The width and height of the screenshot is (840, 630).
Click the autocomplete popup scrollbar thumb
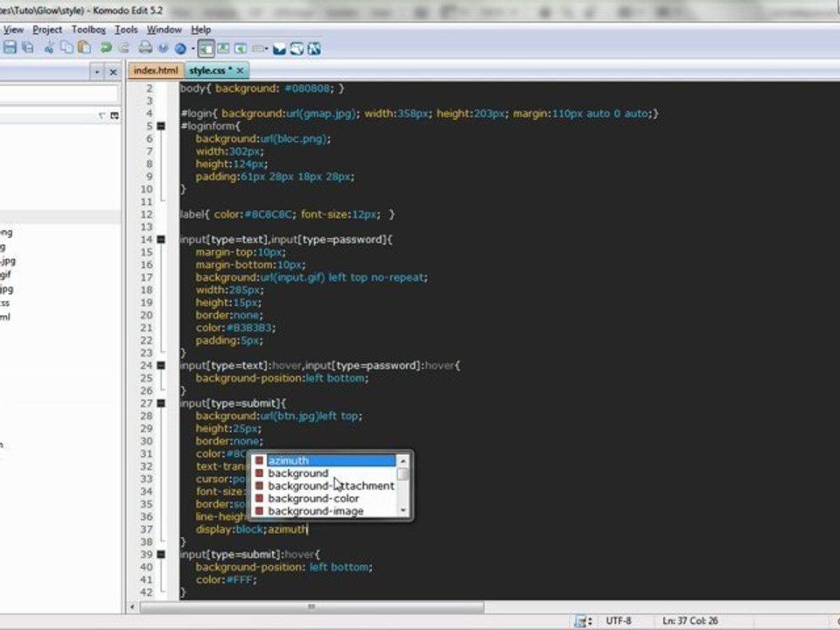tap(403, 474)
